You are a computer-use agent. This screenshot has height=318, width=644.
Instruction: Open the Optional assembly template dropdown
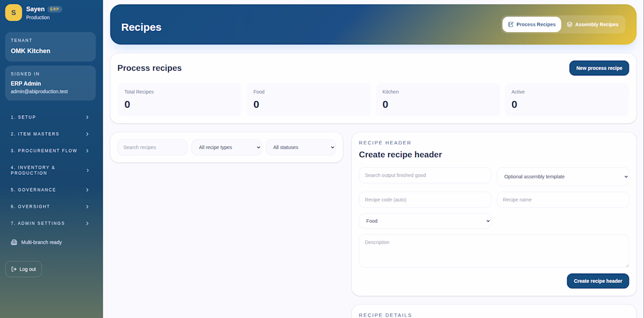coord(563,177)
